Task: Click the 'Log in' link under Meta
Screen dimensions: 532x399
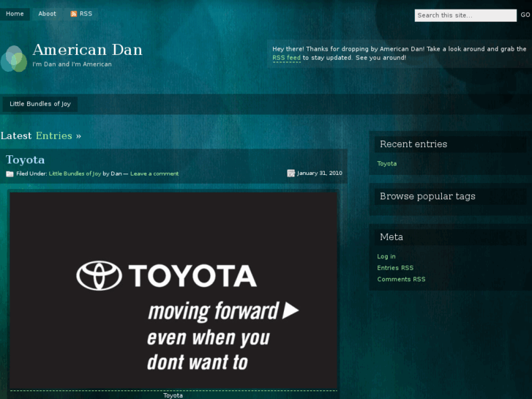Action: pyautogui.click(x=386, y=256)
